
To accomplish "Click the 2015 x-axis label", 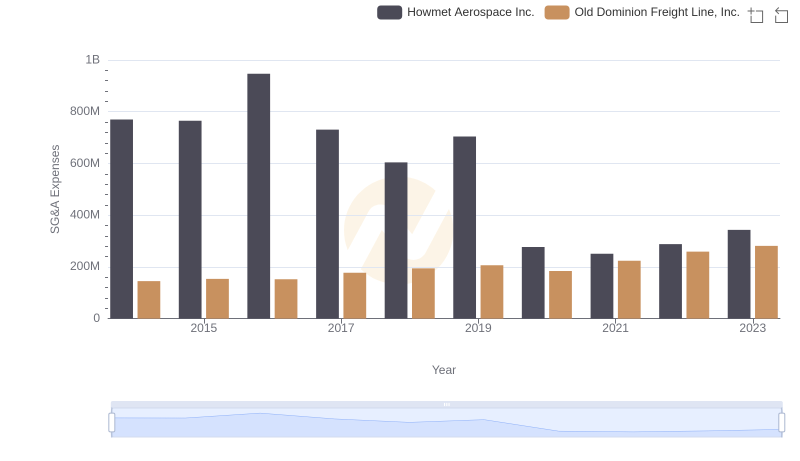I will [x=204, y=328].
